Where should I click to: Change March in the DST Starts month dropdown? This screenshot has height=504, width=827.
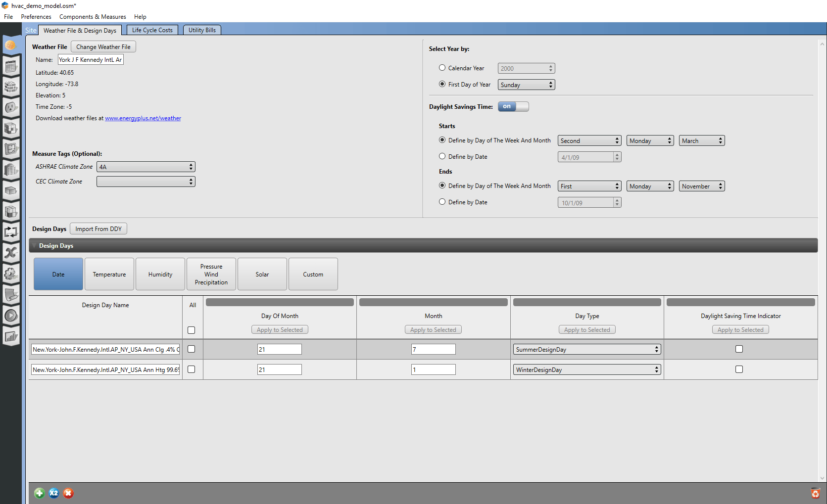coord(701,140)
